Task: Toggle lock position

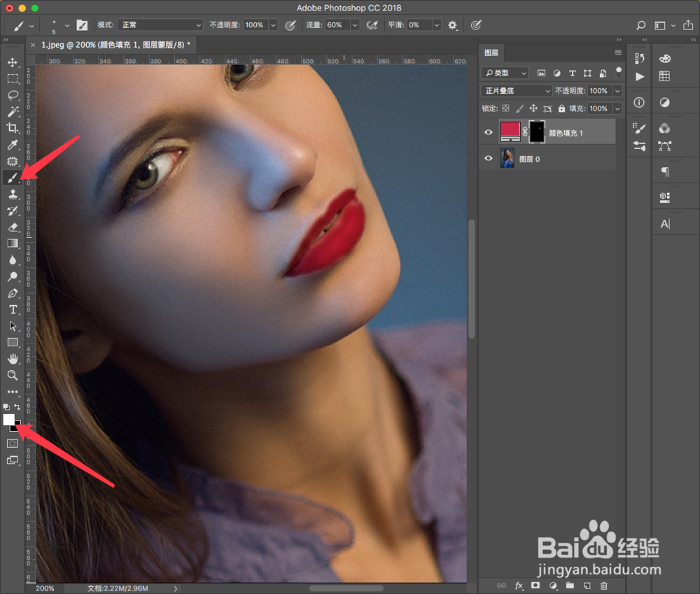Action: coord(533,108)
